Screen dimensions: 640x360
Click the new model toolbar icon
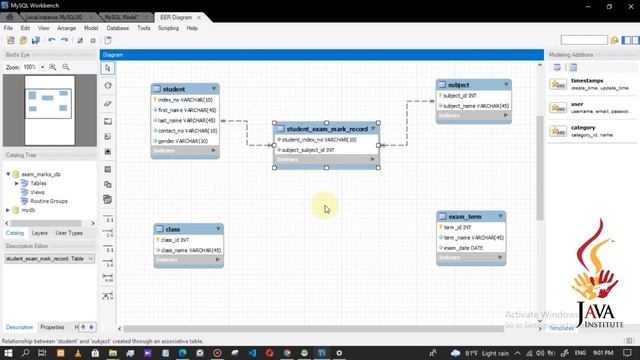(x=11, y=40)
